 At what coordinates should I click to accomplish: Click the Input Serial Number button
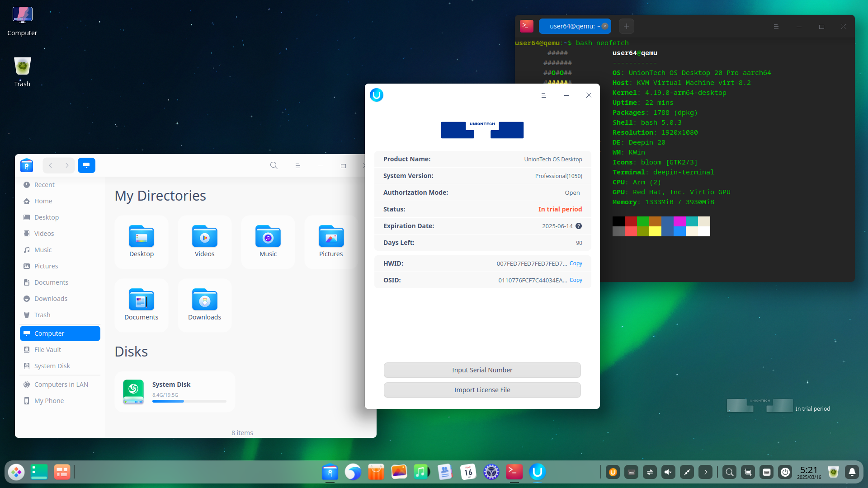tap(482, 370)
